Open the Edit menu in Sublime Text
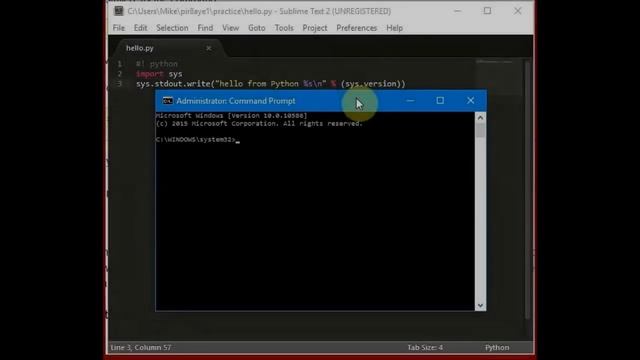The height and width of the screenshot is (360, 640). 140,28
